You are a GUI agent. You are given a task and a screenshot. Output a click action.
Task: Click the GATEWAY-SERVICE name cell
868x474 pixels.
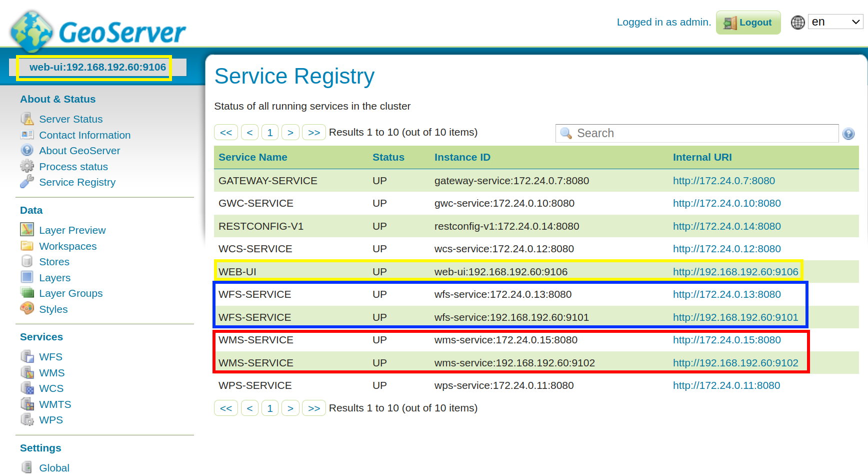268,181
